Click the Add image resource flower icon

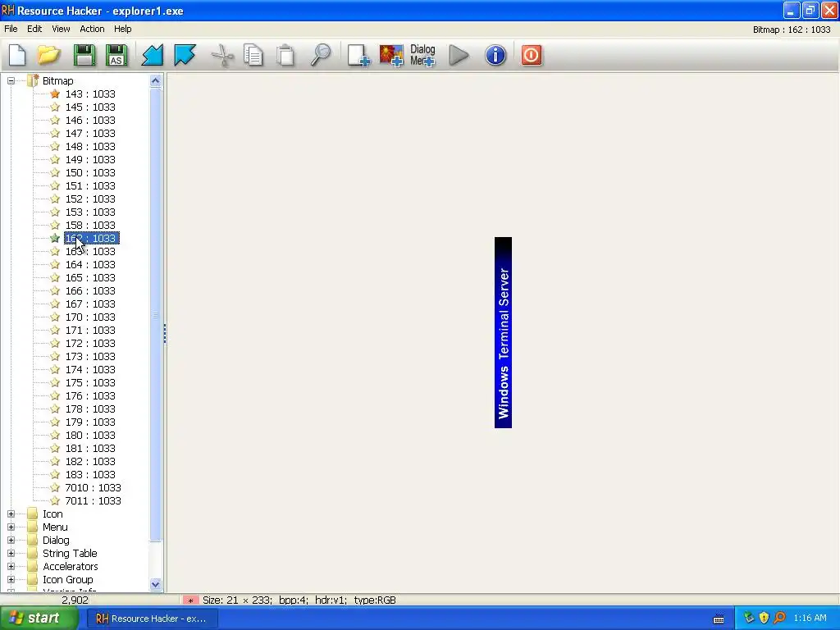[x=391, y=55]
